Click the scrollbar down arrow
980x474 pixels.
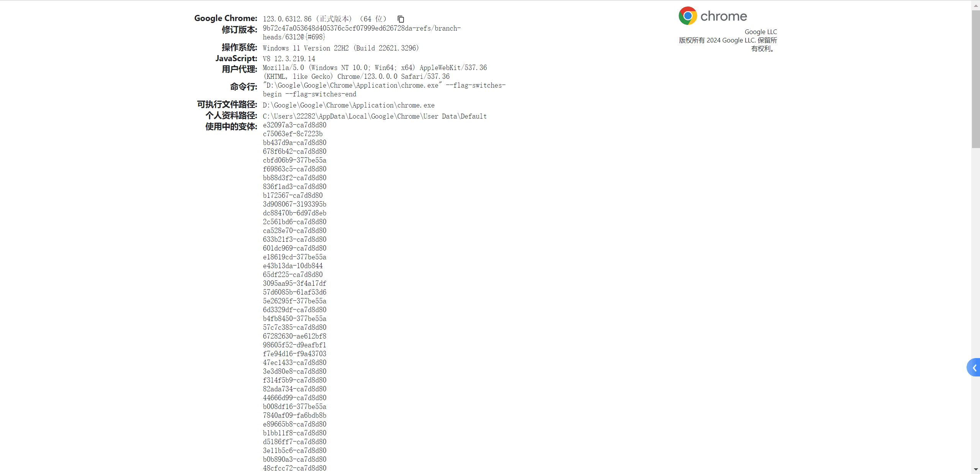[x=975, y=469]
